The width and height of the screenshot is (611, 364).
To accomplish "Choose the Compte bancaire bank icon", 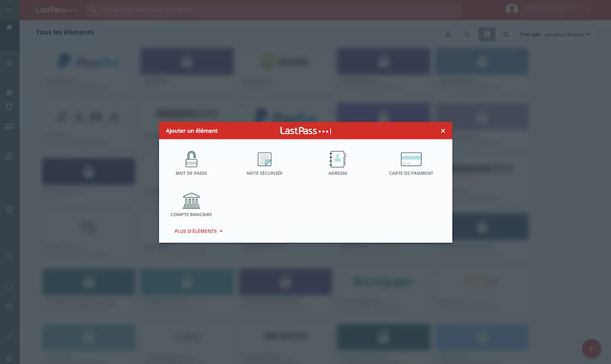I will click(191, 201).
